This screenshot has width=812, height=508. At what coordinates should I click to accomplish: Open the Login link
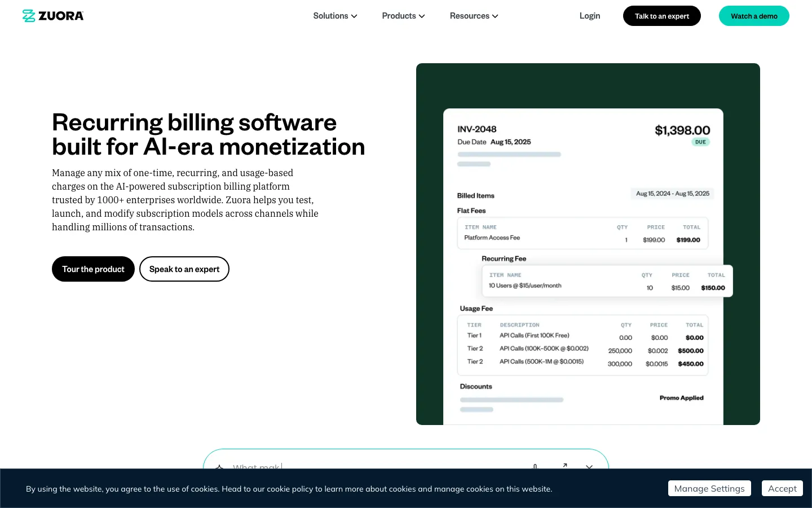[x=590, y=16]
